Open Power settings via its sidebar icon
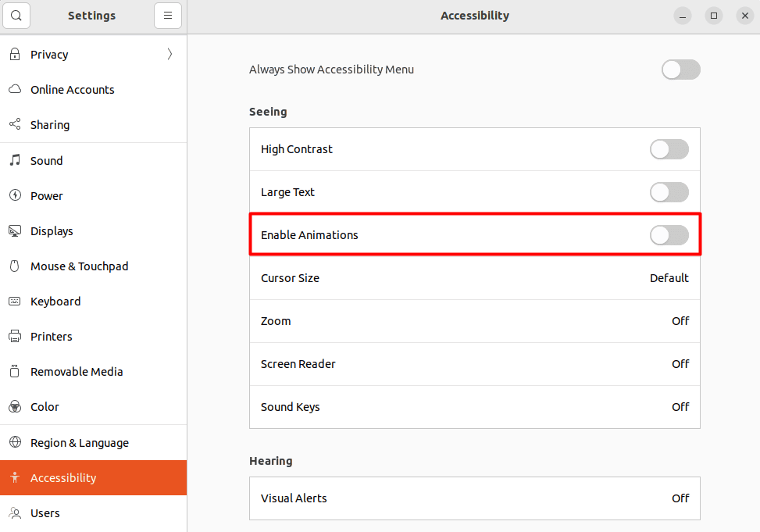The image size is (760, 532). tap(14, 195)
